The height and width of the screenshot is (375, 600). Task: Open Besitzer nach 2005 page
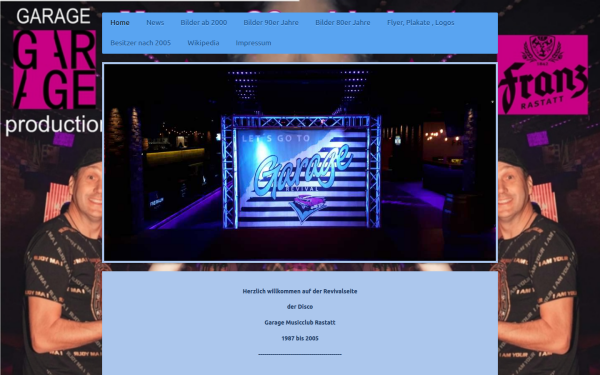140,43
